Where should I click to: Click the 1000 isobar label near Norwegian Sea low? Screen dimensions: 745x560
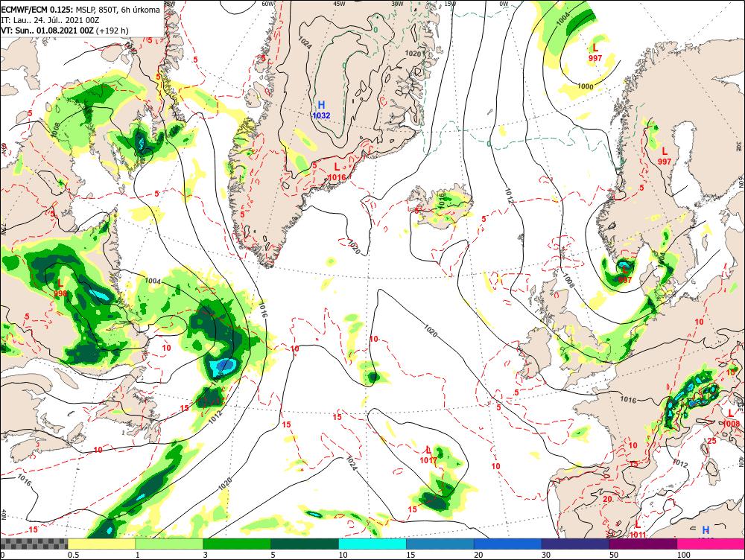(x=586, y=86)
